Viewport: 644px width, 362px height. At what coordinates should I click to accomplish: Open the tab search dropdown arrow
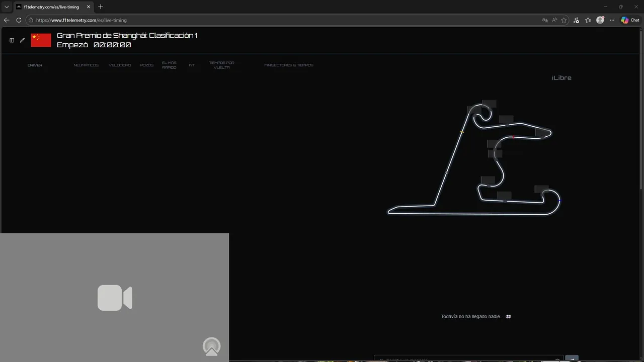7,7
